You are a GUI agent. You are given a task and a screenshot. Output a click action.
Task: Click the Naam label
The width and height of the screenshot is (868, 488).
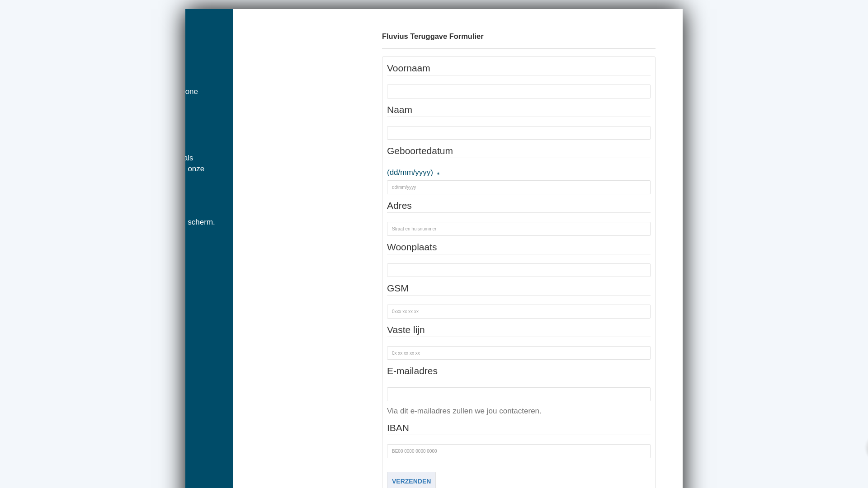(x=400, y=110)
